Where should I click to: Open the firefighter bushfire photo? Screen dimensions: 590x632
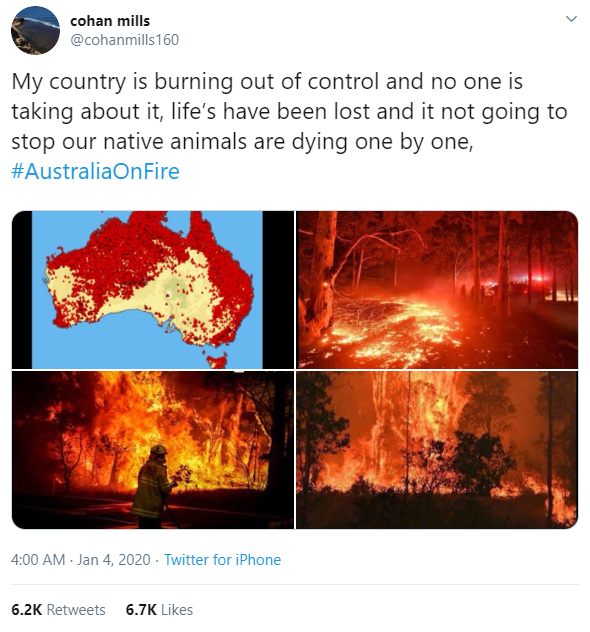point(153,450)
